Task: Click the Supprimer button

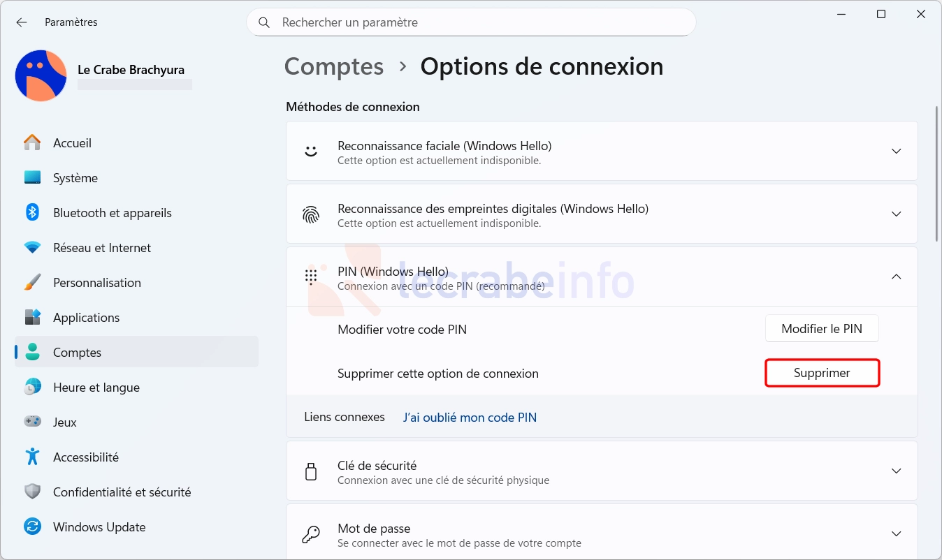Action: click(x=822, y=373)
